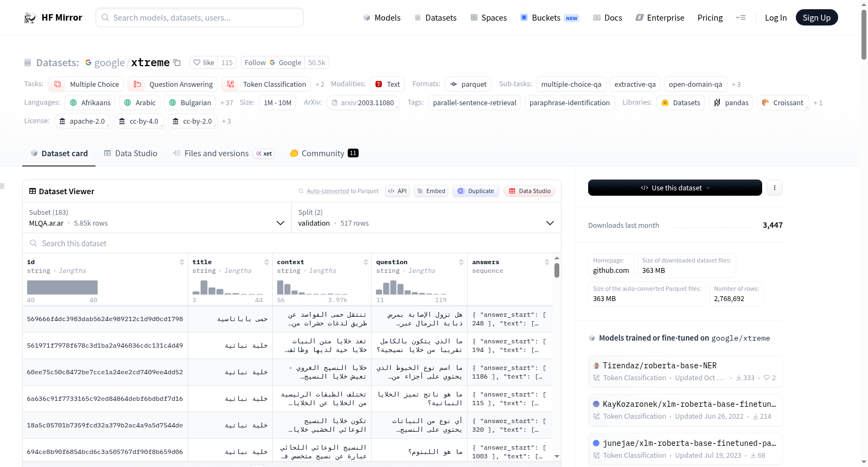Sort by title column sort icon

266,262
